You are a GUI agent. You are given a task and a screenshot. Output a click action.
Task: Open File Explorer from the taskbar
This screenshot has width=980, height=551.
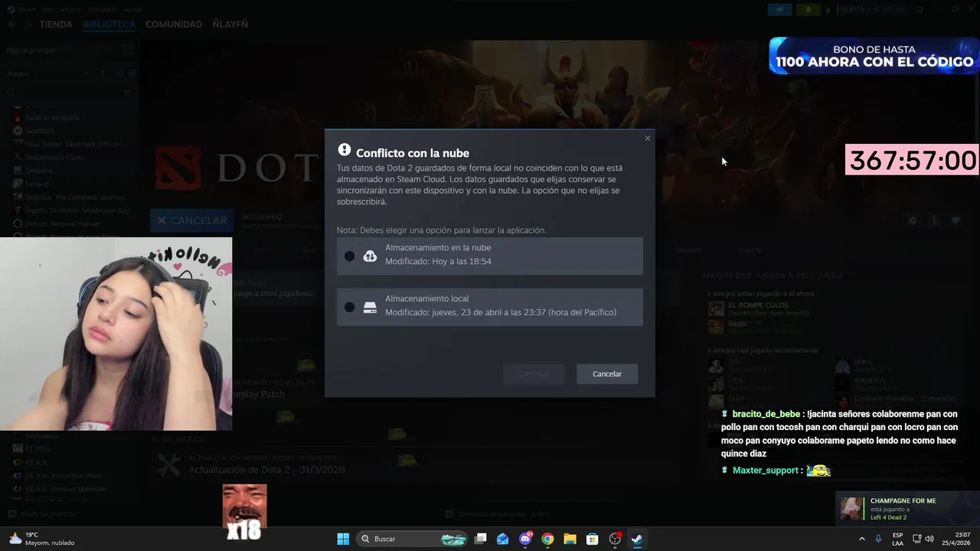[570, 539]
